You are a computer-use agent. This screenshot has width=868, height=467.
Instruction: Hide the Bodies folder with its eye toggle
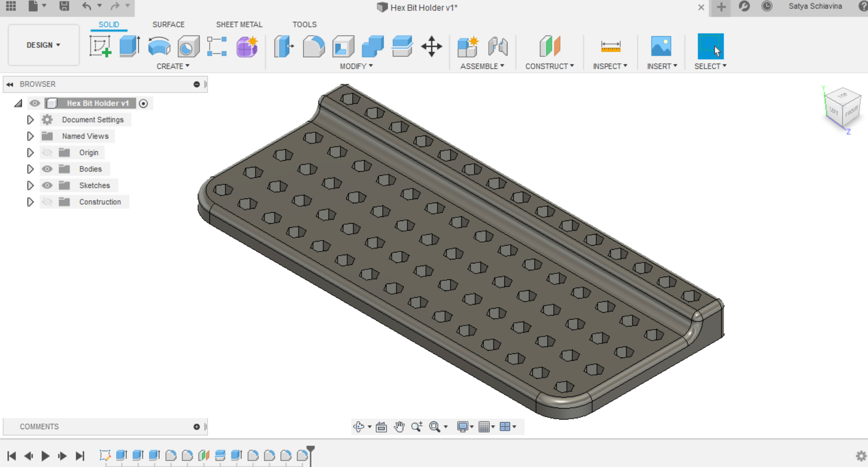tap(47, 169)
